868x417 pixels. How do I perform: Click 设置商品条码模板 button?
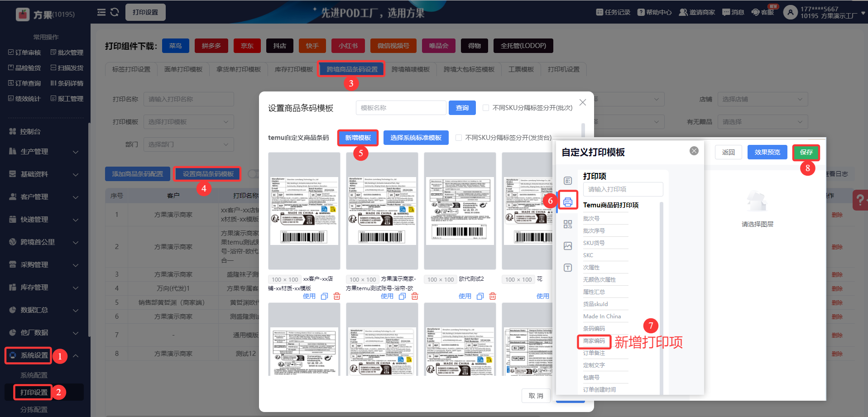point(208,174)
